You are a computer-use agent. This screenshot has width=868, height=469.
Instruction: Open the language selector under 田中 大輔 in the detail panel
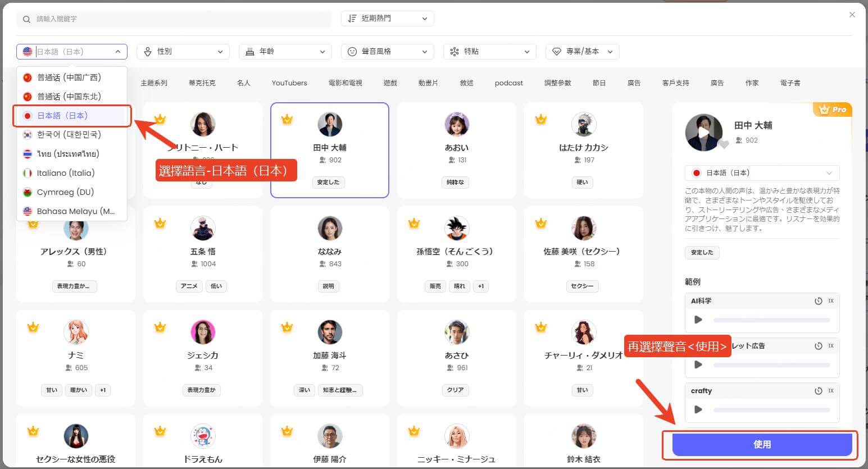click(x=762, y=173)
